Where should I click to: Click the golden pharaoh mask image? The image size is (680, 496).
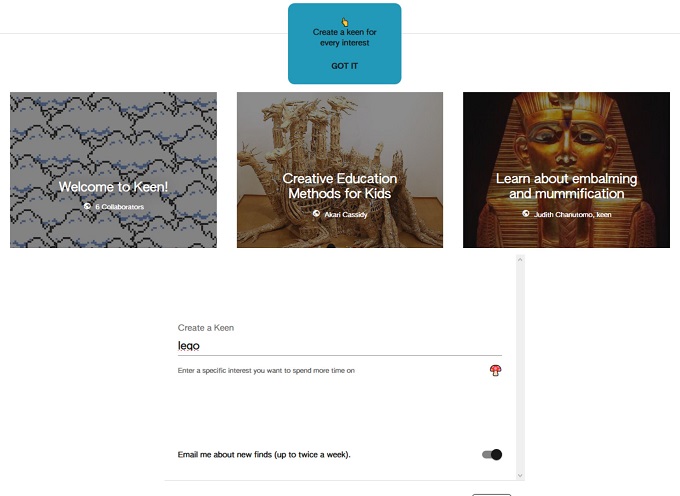(566, 170)
